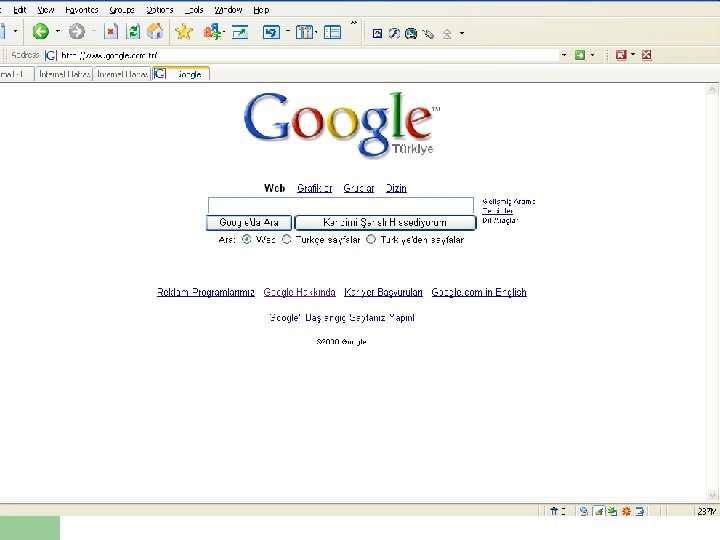Open the dropdown next to the Go button
The image size is (720, 540).
tap(592, 55)
